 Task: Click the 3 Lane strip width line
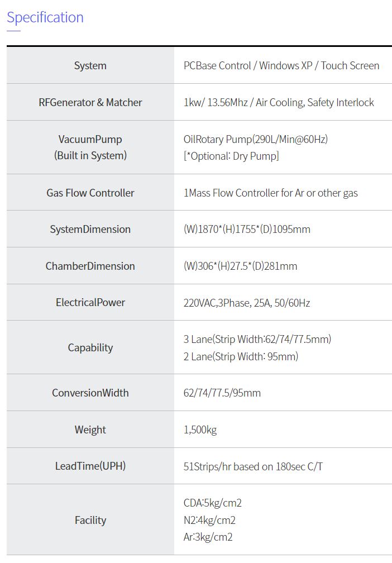pyautogui.click(x=257, y=339)
